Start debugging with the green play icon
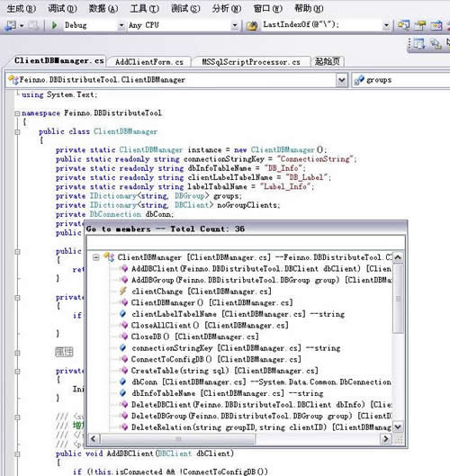The width and height of the screenshot is (450, 476). pyautogui.click(x=54, y=25)
